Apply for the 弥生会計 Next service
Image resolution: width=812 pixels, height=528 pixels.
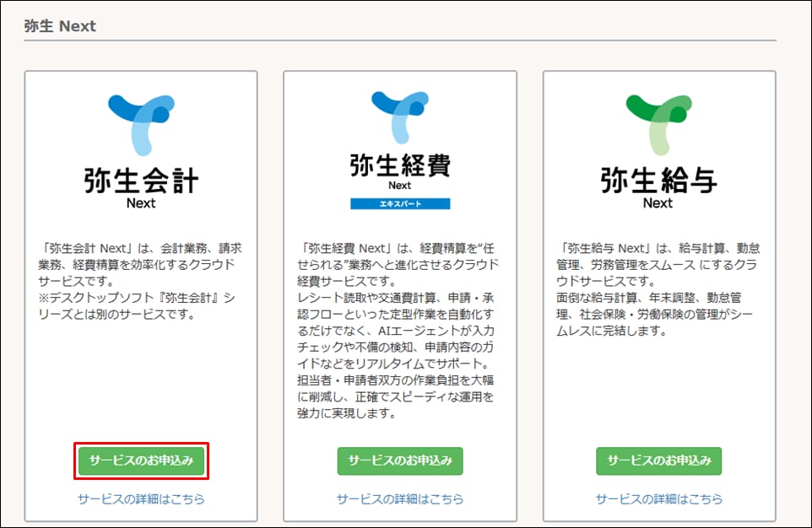pos(141,461)
